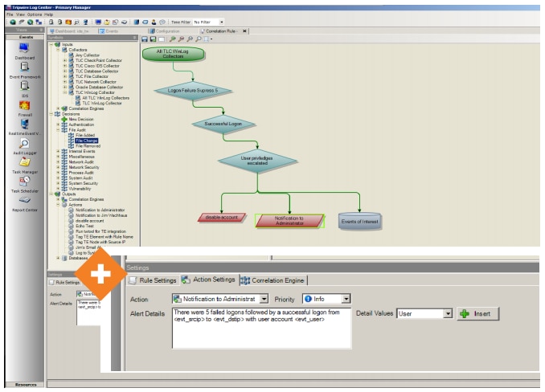The width and height of the screenshot is (545, 392).
Task: Open the Help menu
Action: 49,14
